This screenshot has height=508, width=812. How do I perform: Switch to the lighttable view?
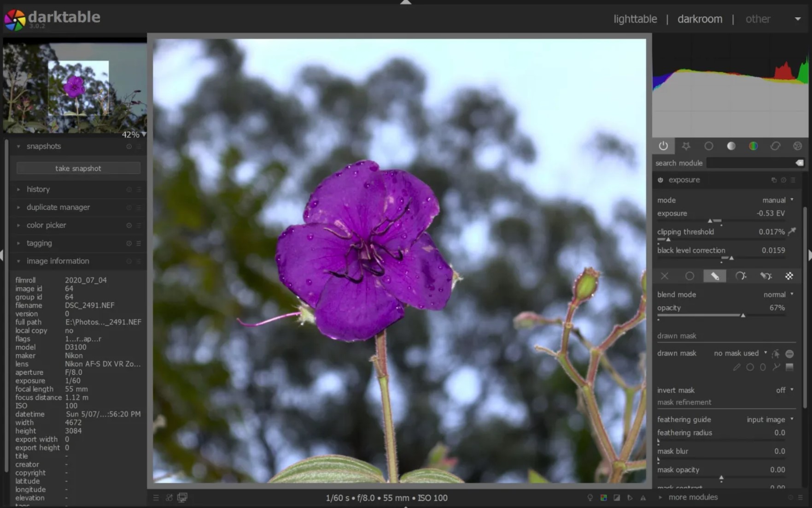point(635,19)
